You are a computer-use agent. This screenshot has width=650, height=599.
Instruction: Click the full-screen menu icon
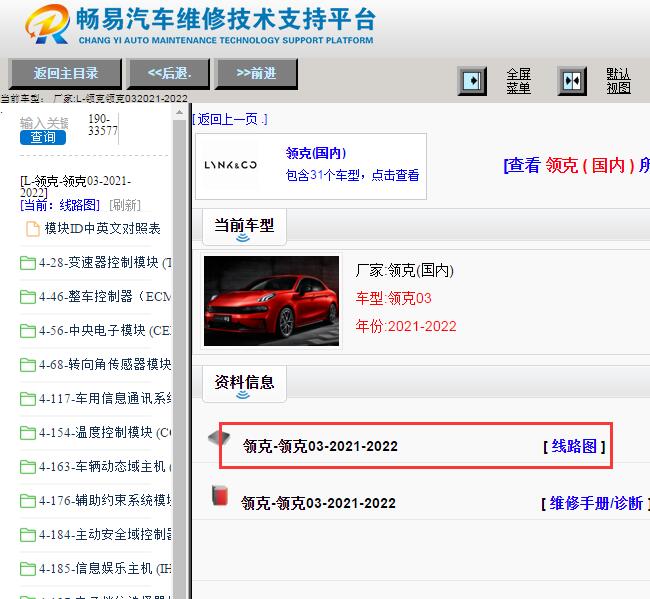click(472, 81)
